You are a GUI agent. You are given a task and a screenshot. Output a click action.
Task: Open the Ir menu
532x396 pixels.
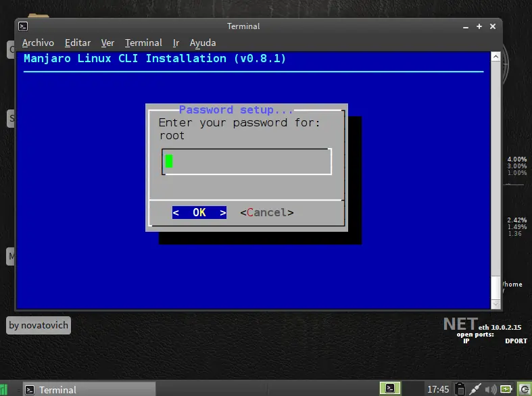(x=176, y=43)
